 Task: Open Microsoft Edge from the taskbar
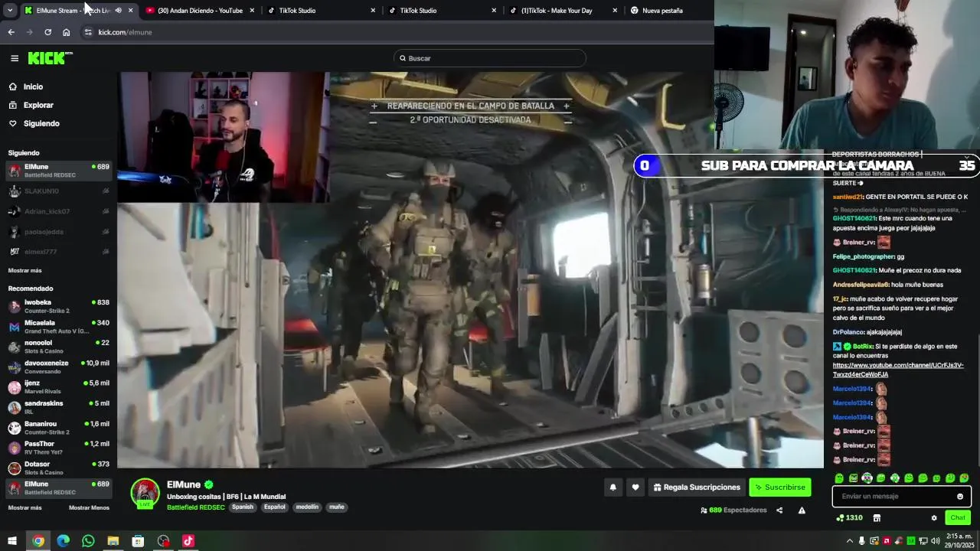[x=64, y=541]
